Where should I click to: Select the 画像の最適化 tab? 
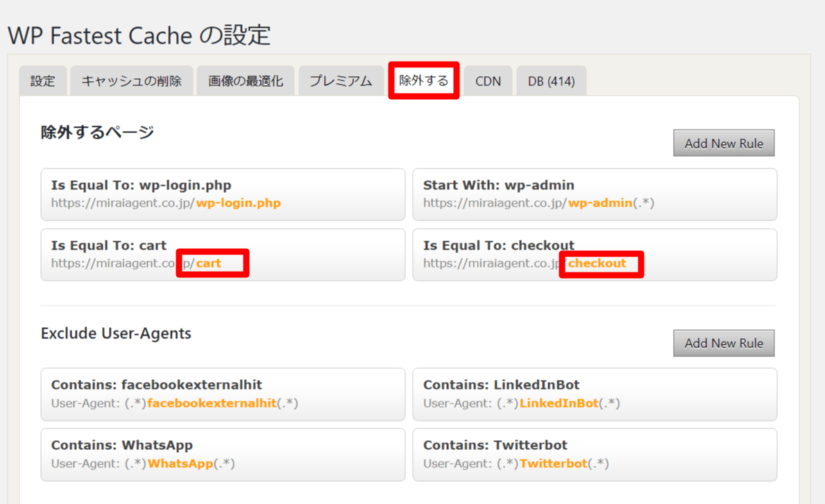tap(246, 81)
